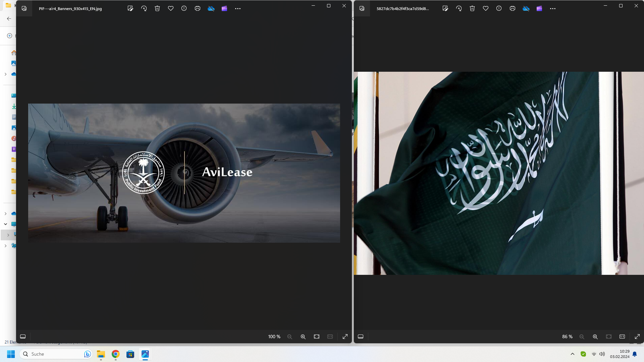Enter fullscreen in right Photos window
Screen dimensions: 644x362
pyautogui.click(x=637, y=337)
